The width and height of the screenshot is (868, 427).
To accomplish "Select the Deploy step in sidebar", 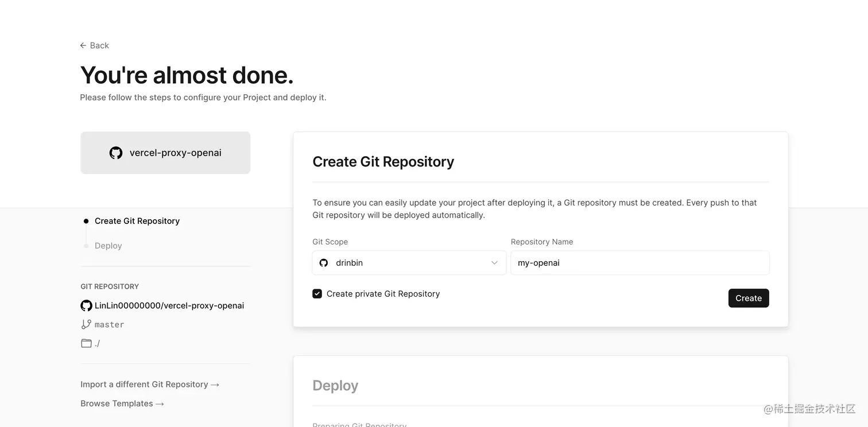I will click(x=108, y=246).
